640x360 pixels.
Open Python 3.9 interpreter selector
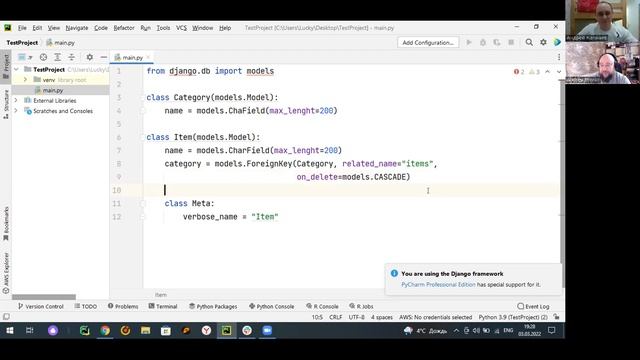[x=513, y=317]
